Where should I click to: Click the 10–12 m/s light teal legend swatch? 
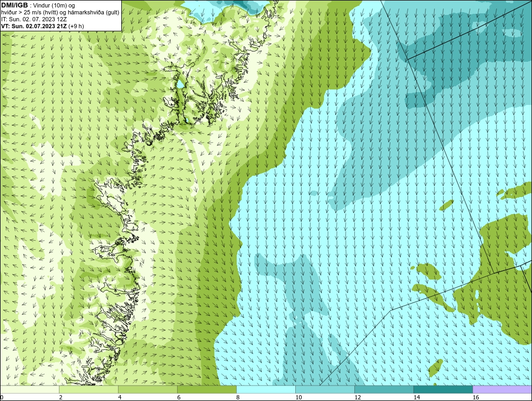pyautogui.click(x=325, y=389)
